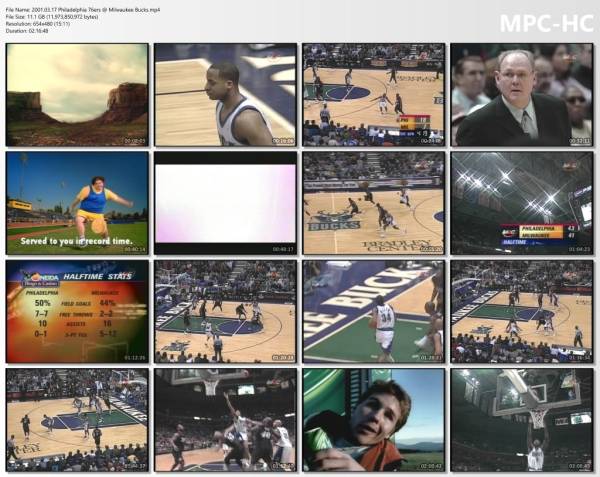Open the Halftime Stats graphic thumbnail
Image resolution: width=600 pixels, height=477 pixels.
point(77,312)
